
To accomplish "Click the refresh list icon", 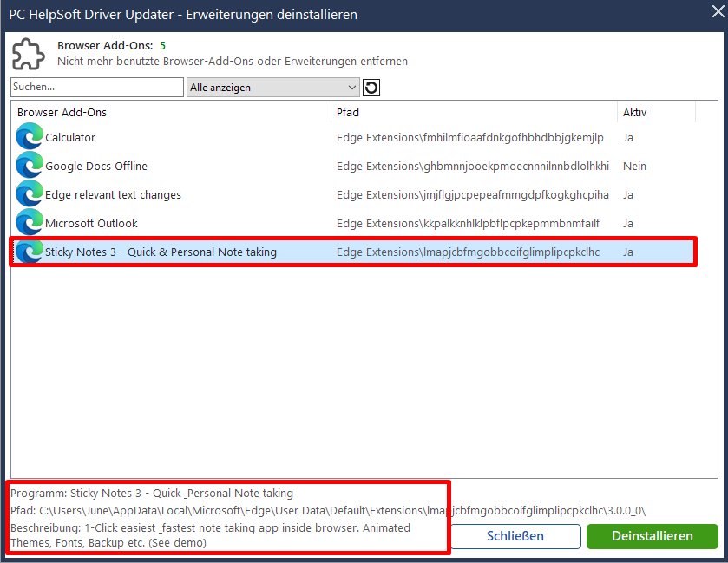I will [371, 88].
